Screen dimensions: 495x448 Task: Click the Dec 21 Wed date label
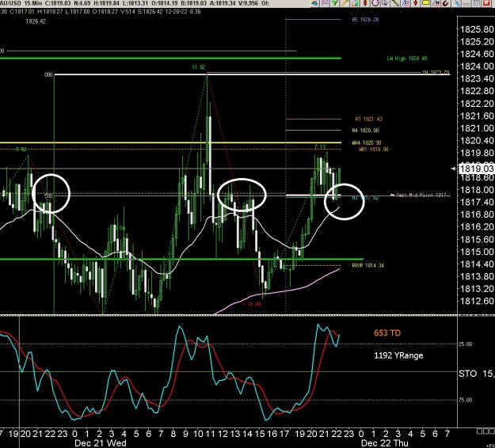point(101,443)
